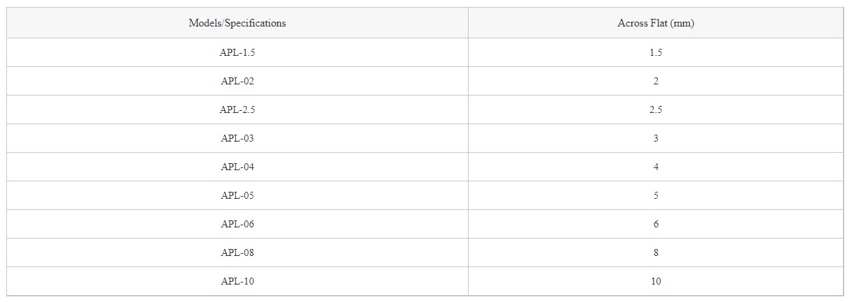
Task: Select the APL-10 model cell
Action: [x=237, y=281]
